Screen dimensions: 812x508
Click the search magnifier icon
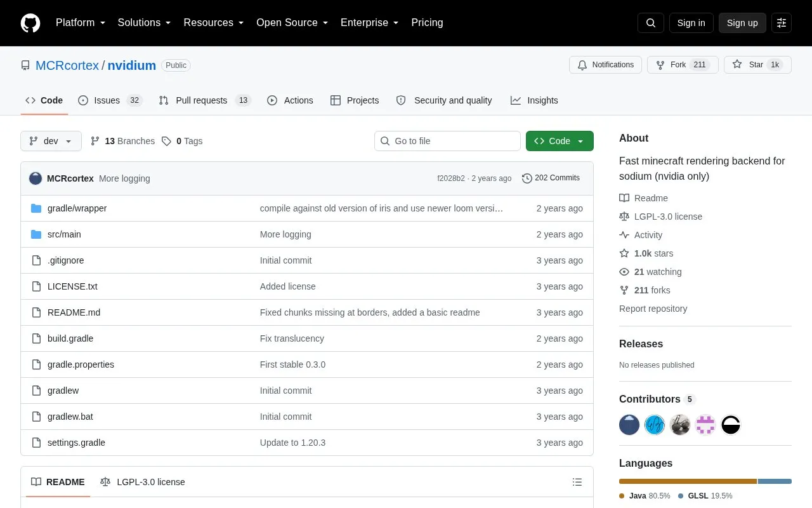[x=651, y=23]
